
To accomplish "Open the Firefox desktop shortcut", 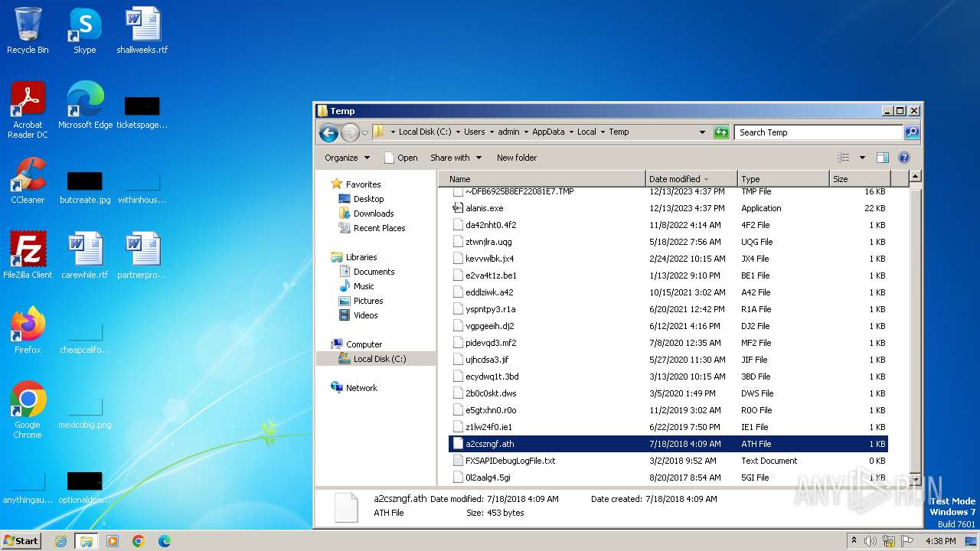I will coord(28,331).
